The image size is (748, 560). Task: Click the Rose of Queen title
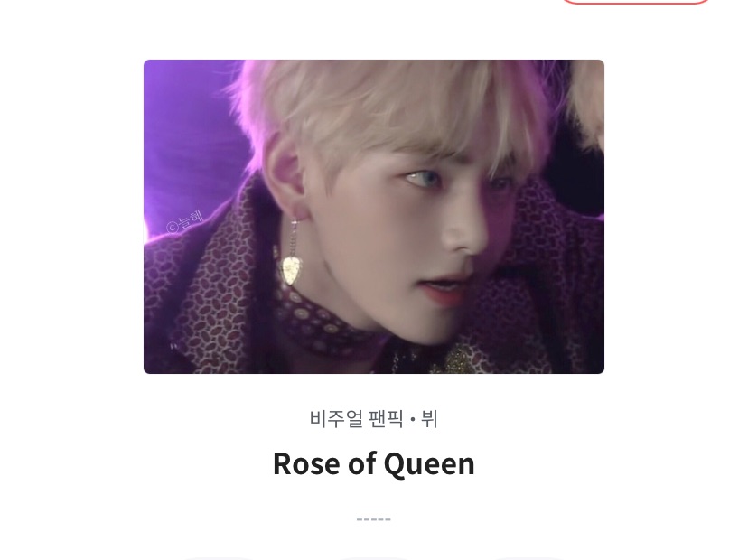373,463
